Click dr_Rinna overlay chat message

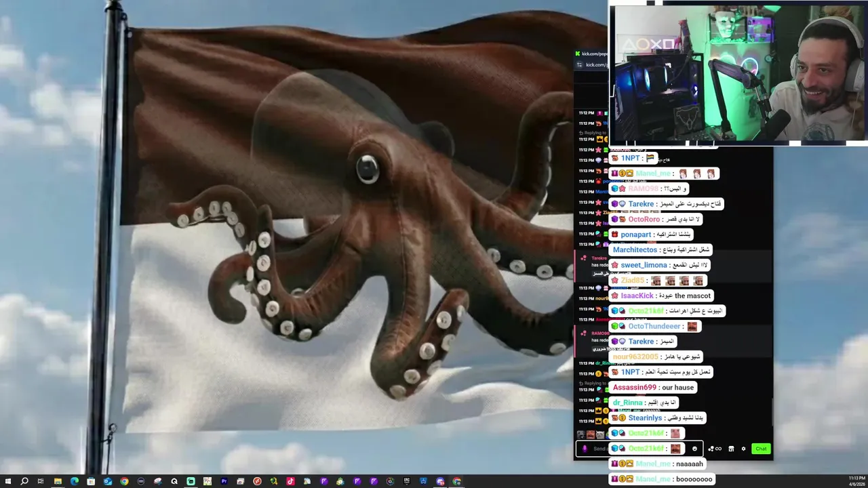[x=644, y=403]
